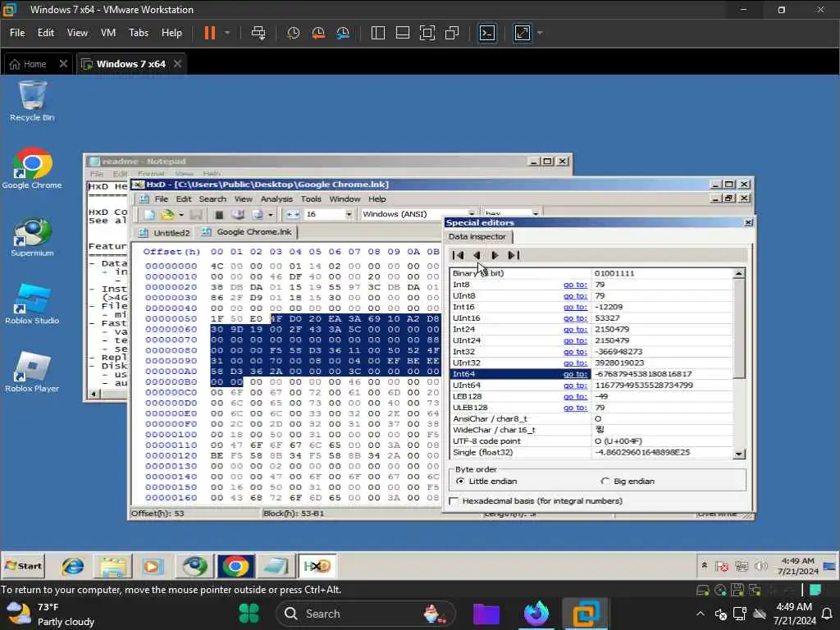Viewport: 840px width, 630px height.
Task: Click scroll down arrow in Data inspector
Action: [739, 454]
